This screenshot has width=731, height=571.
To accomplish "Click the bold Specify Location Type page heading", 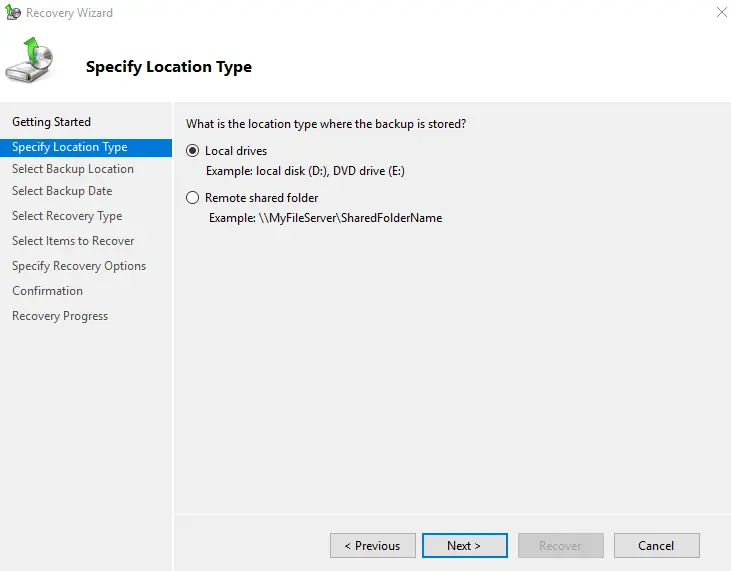I will coord(169,67).
